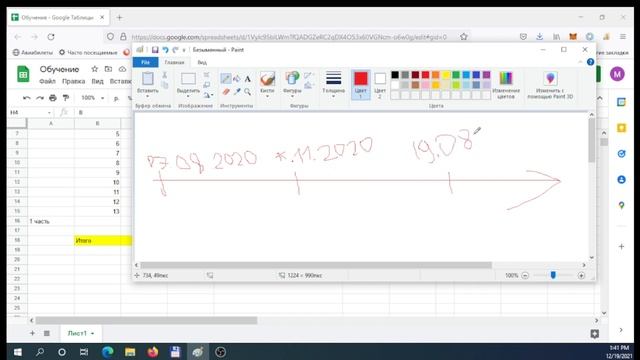Image resolution: width=640 pixels, height=360 pixels.
Task: Pick the green color swatch in Paint palette
Action: pyautogui.click(x=456, y=75)
